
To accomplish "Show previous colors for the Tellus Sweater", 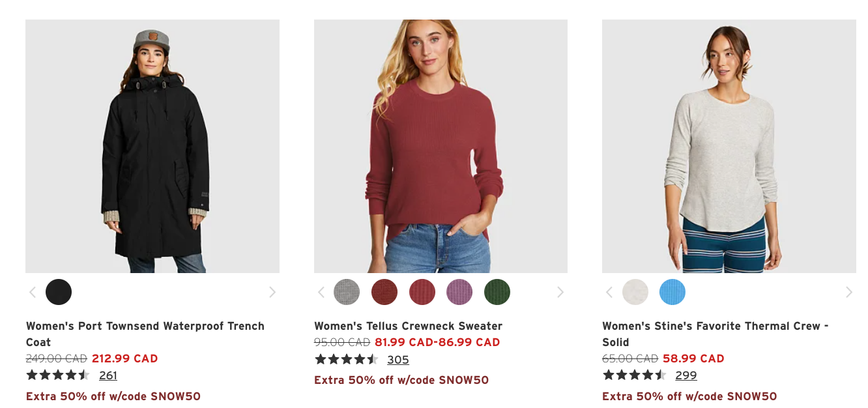I will pyautogui.click(x=321, y=292).
